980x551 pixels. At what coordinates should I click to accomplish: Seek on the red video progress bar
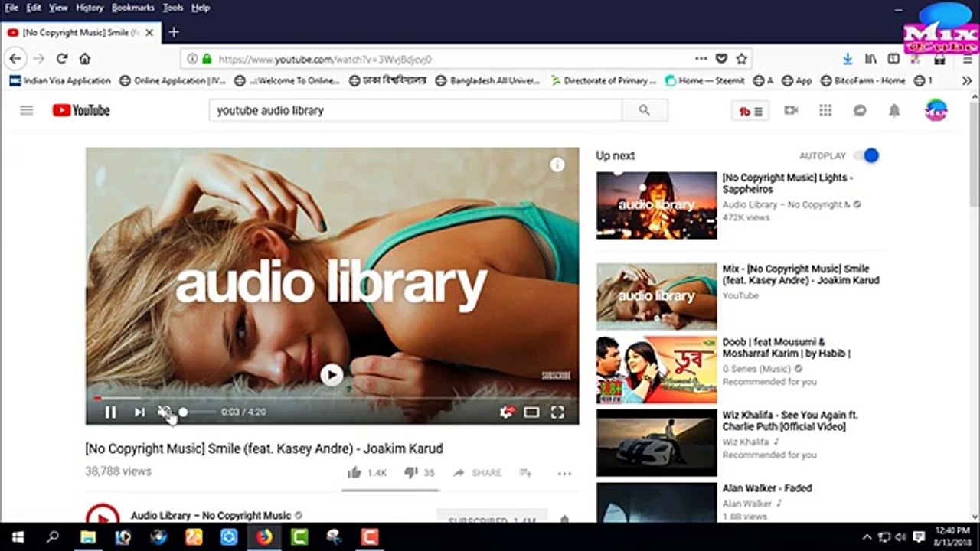tap(332, 398)
